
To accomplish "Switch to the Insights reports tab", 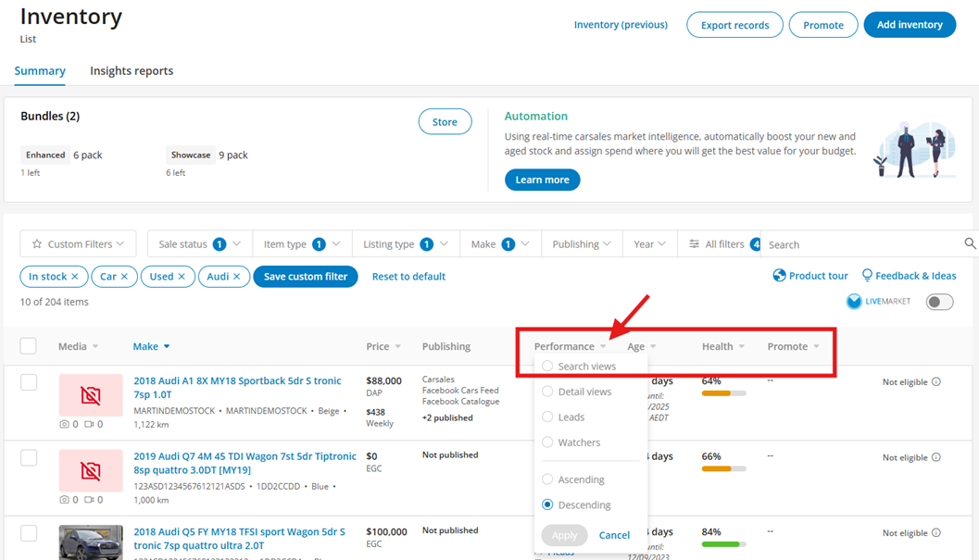I will [132, 71].
